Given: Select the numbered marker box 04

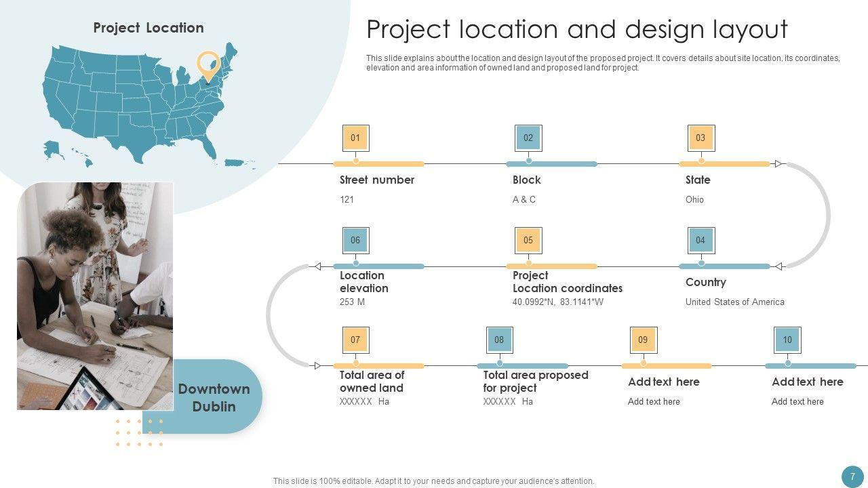Looking at the screenshot, I should [x=701, y=240].
